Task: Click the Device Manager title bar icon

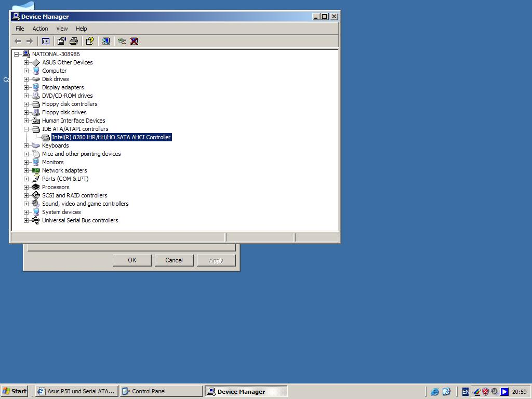Action: 16,16
